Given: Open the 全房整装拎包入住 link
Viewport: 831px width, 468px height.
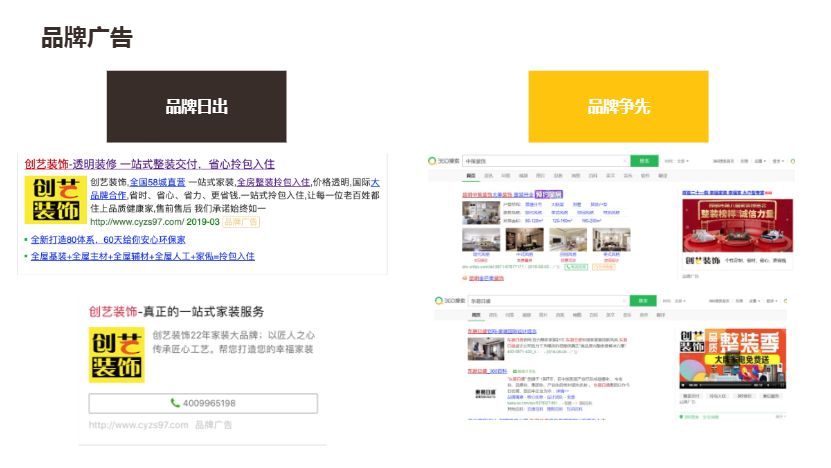Looking at the screenshot, I should click(273, 182).
